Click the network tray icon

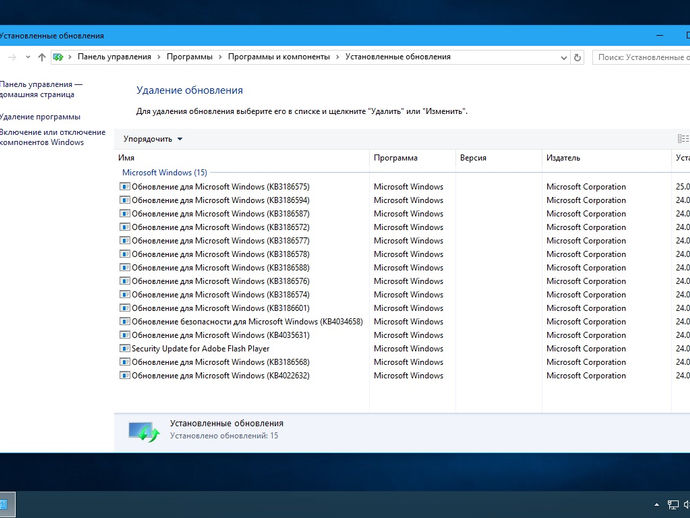click(x=673, y=505)
